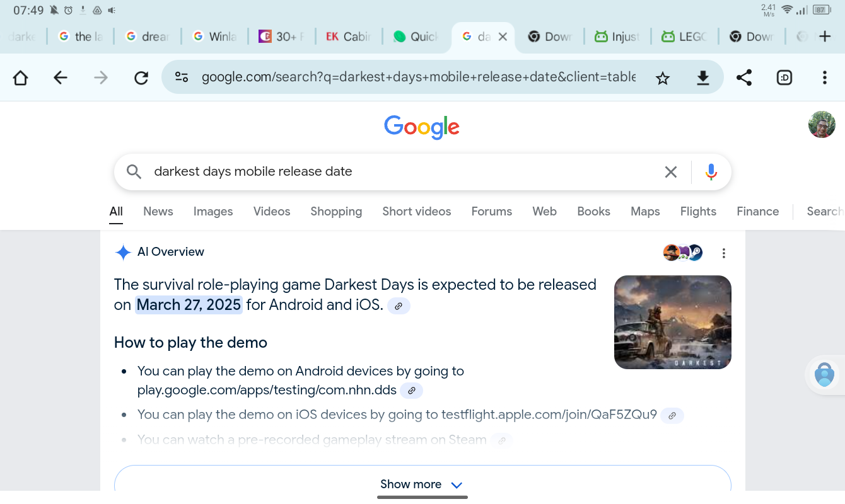Tap the 'AI Overview' label
The width and height of the screenshot is (845, 504).
(x=171, y=252)
